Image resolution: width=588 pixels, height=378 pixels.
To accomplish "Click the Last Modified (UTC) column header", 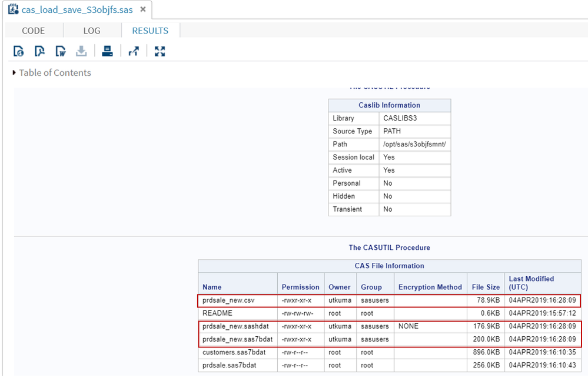I will pos(531,283).
